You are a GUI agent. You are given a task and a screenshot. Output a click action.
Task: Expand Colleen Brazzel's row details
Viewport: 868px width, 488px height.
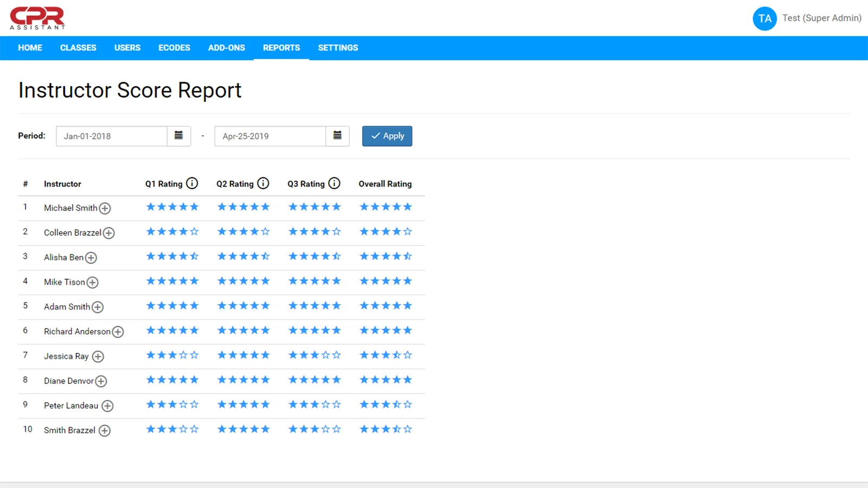pyautogui.click(x=109, y=233)
